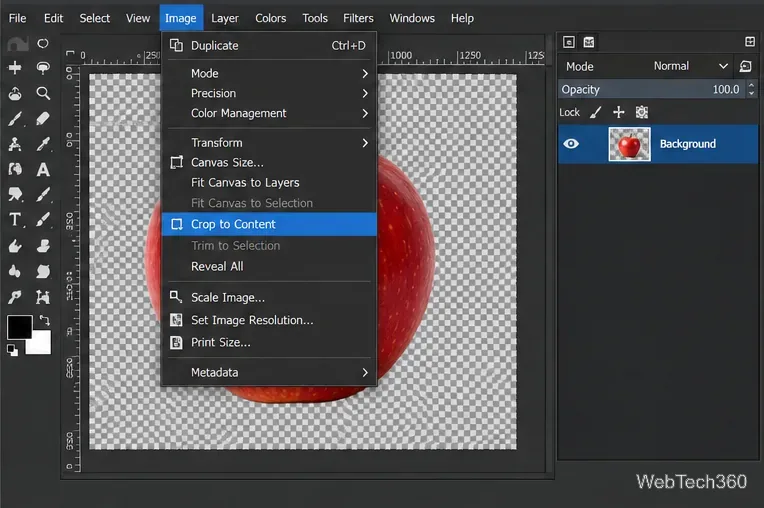The image size is (764, 508).
Task: Select the Background layer name
Action: [688, 144]
